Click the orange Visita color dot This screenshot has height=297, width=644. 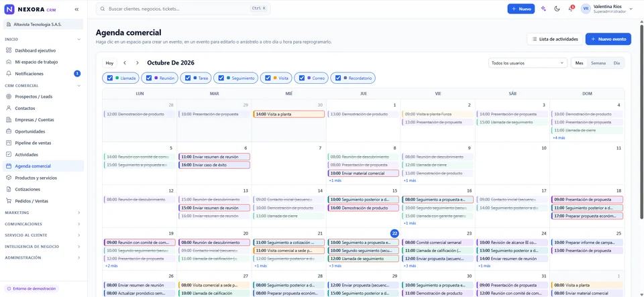[275, 78]
